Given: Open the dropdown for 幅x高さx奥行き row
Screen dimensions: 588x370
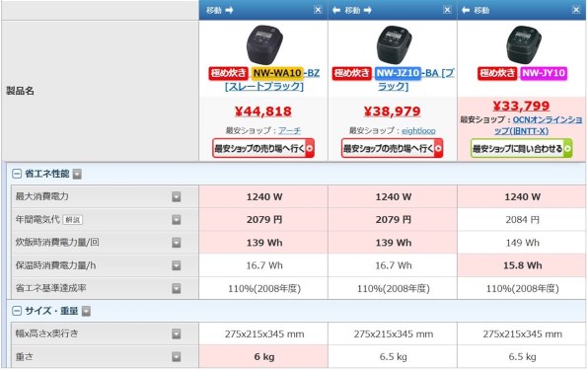Looking at the screenshot, I should [x=177, y=334].
